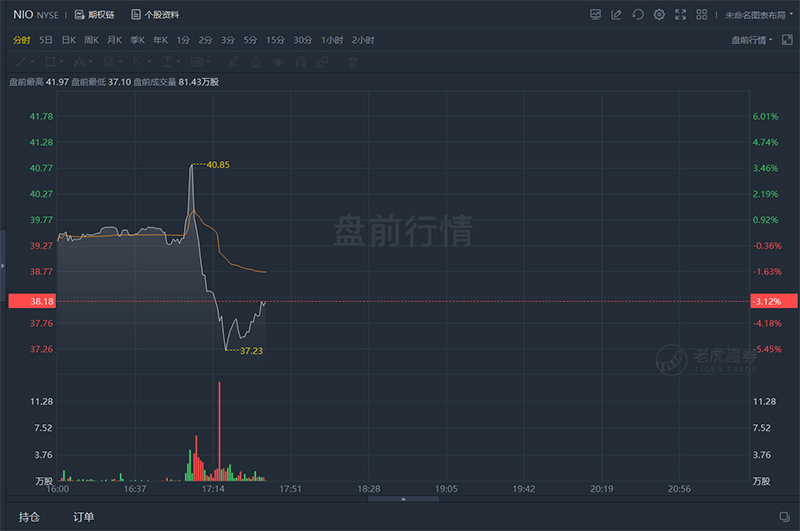The image size is (800, 531).
Task: Click the options chain icon beside 期权链
Action: tap(80, 15)
